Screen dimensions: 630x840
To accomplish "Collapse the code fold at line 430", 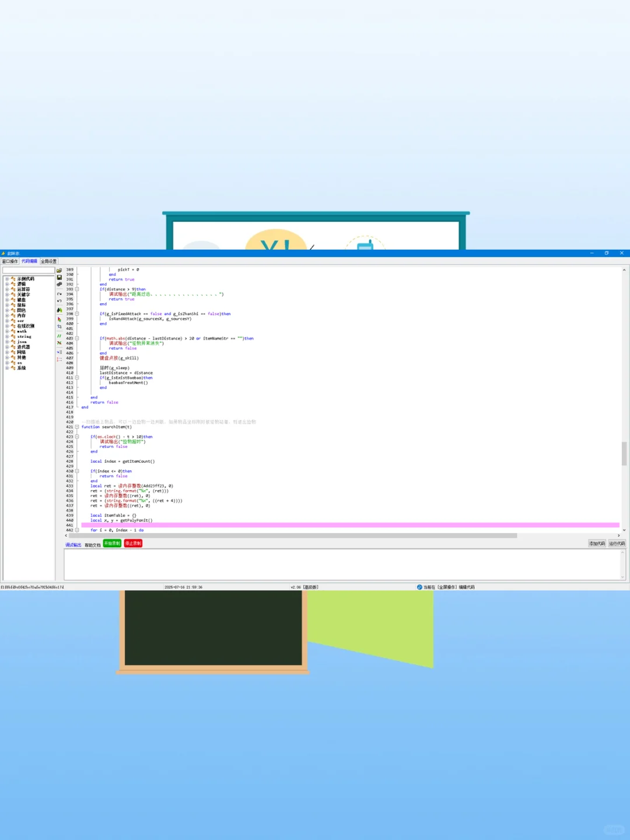I will click(77, 471).
